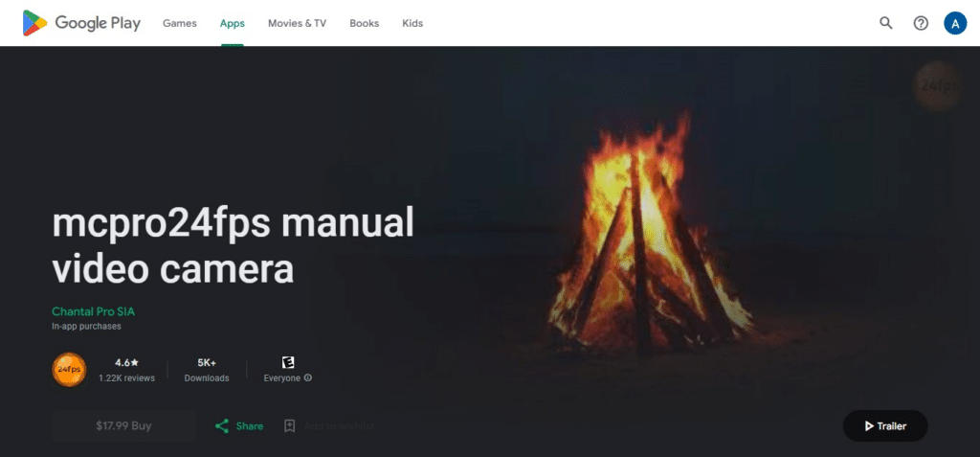Click the wishlist bookmark icon
This screenshot has width=980, height=457.
pos(289,426)
